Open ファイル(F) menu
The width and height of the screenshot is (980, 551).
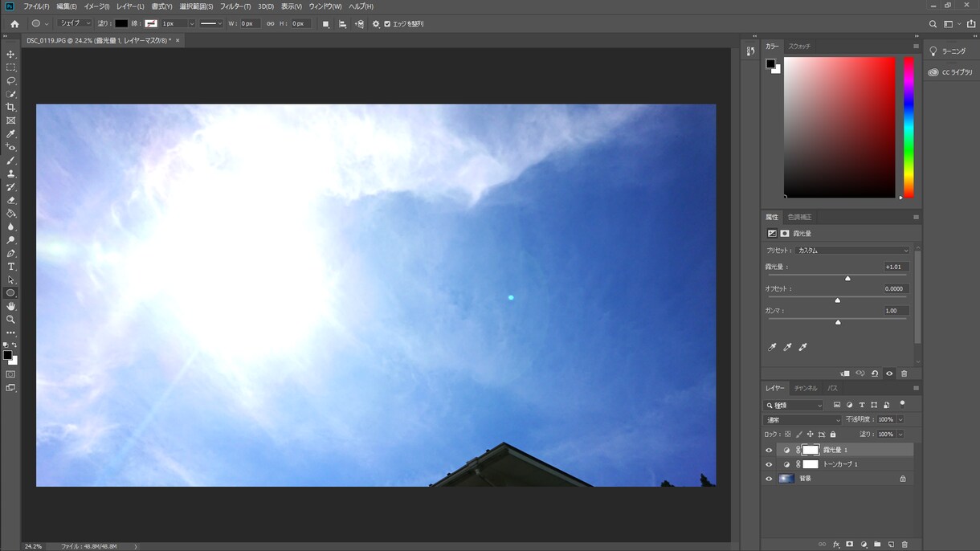36,6
